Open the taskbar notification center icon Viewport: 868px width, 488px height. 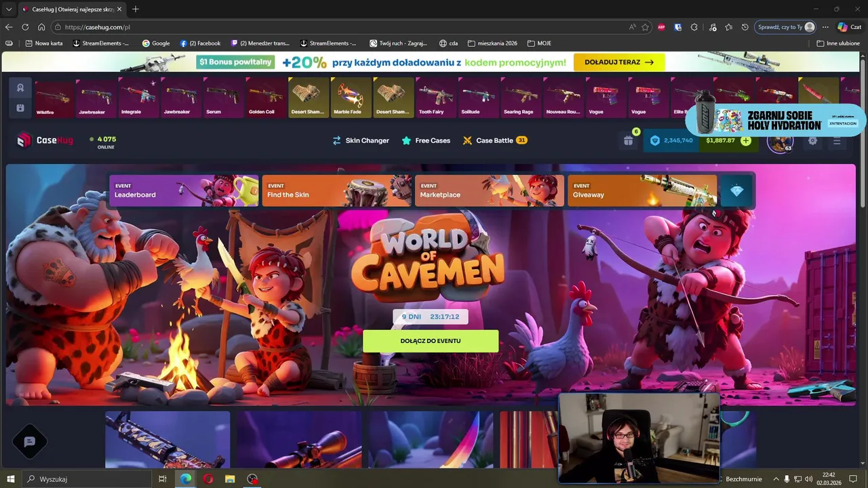click(853, 479)
